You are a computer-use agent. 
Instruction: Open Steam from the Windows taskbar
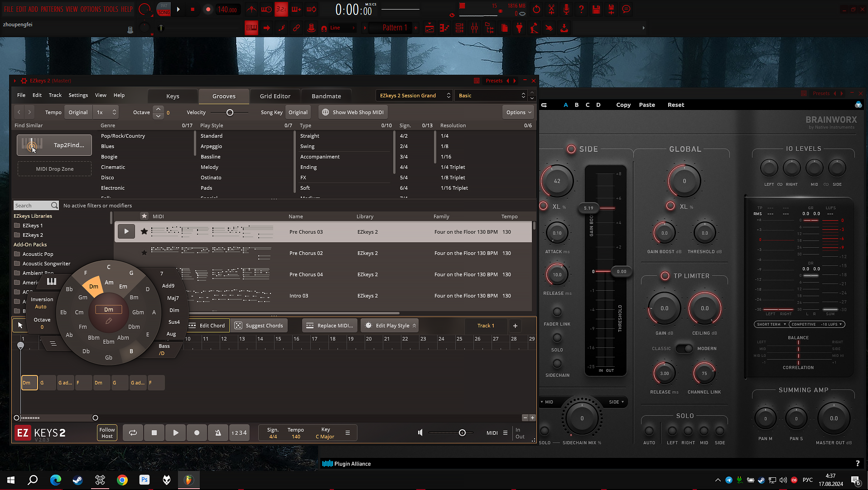click(78, 480)
